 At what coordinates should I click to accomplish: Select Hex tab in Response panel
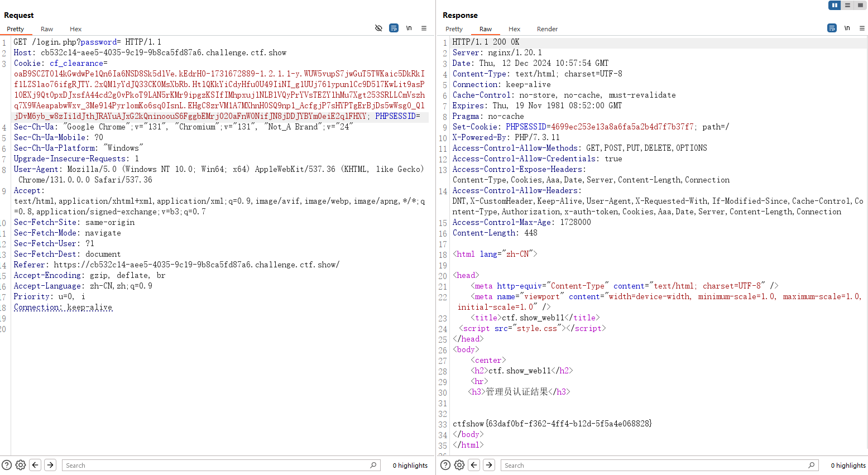(x=514, y=29)
